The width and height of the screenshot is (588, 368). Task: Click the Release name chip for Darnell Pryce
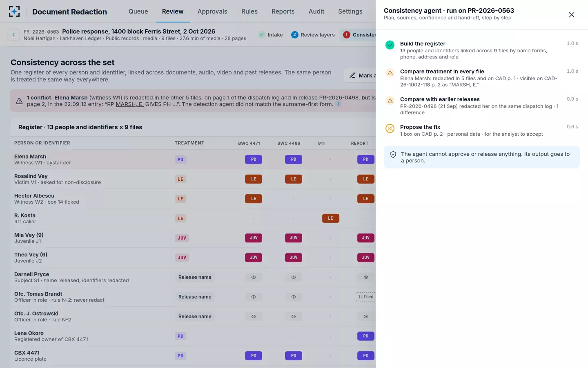click(x=195, y=277)
